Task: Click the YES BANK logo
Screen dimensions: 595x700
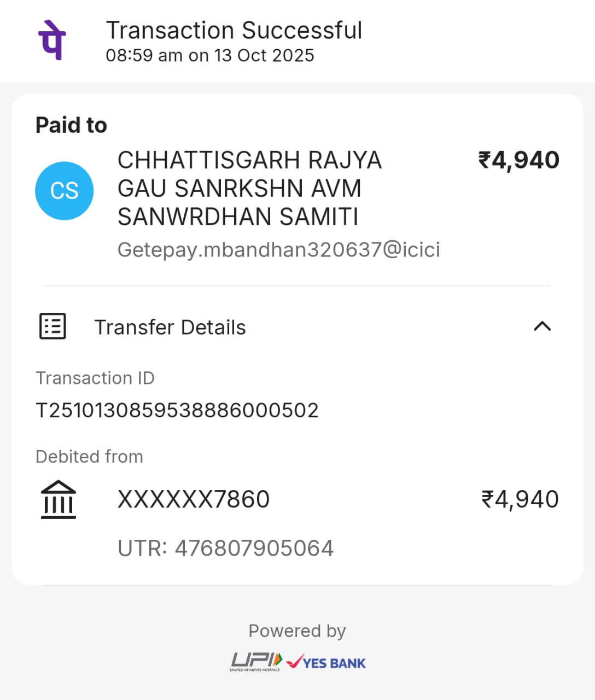Action: pyautogui.click(x=326, y=662)
